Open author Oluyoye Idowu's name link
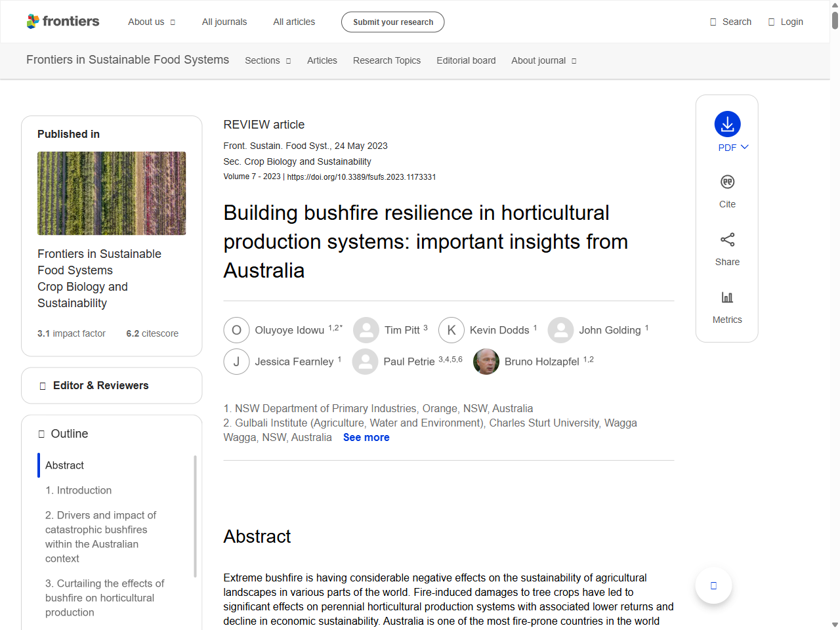 click(289, 330)
